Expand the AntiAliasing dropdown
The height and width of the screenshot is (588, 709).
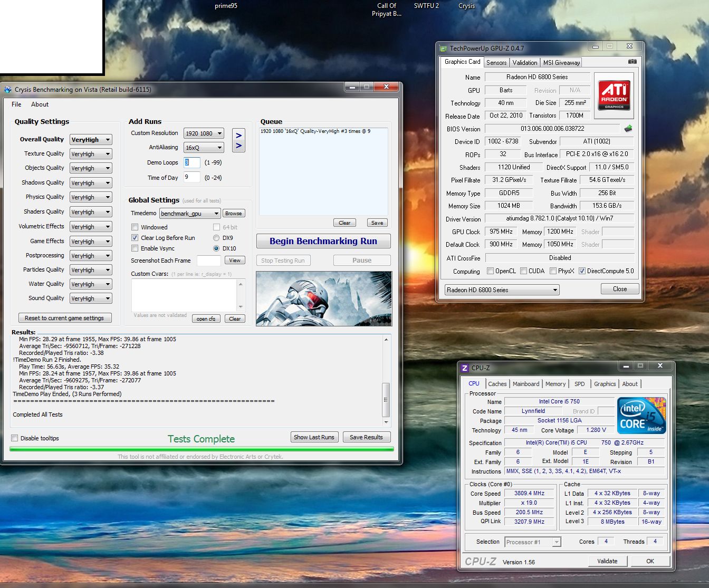pos(204,148)
